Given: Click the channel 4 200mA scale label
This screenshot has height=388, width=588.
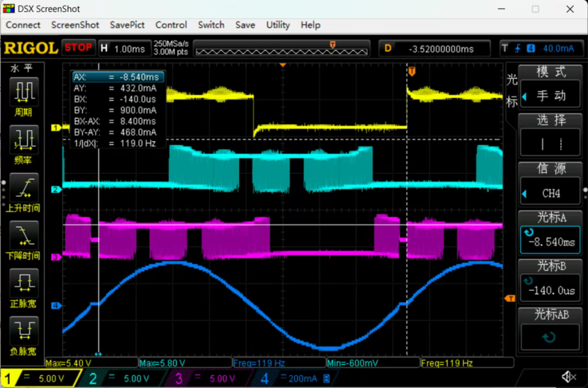Looking at the screenshot, I should tap(303, 379).
